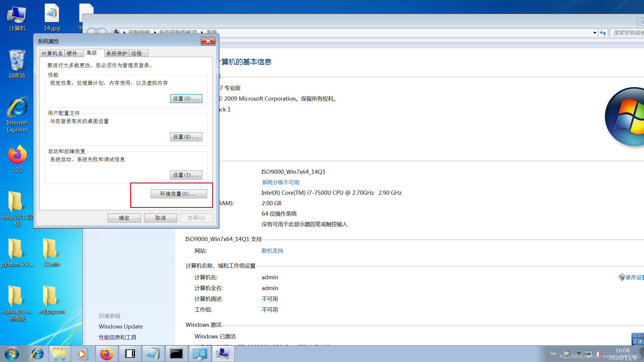Expand the address bar history dropdown
Screen dimensions: 644x362
[594, 33]
